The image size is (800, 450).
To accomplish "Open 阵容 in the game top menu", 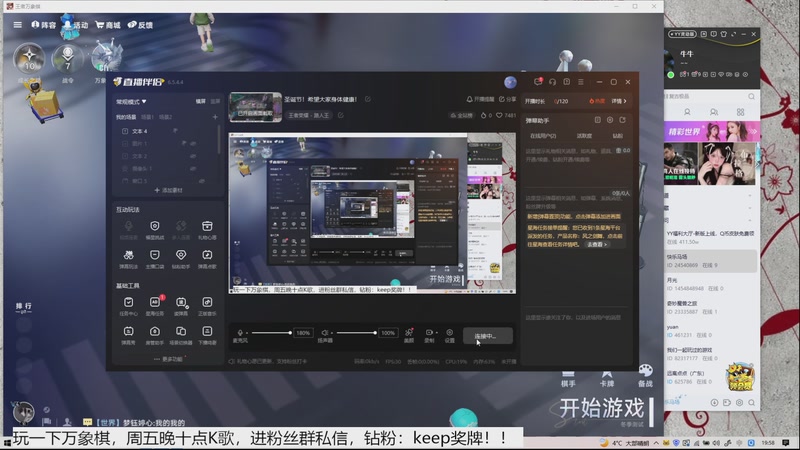I will [x=43, y=25].
